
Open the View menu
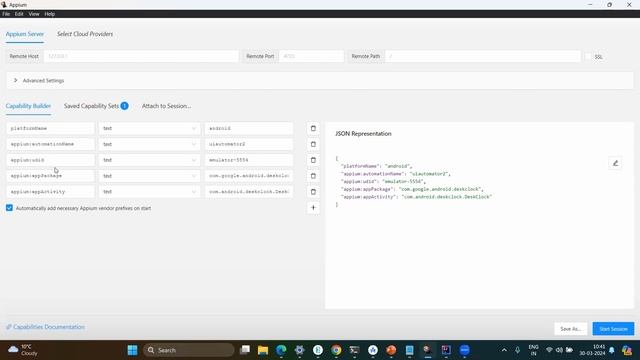pos(34,14)
